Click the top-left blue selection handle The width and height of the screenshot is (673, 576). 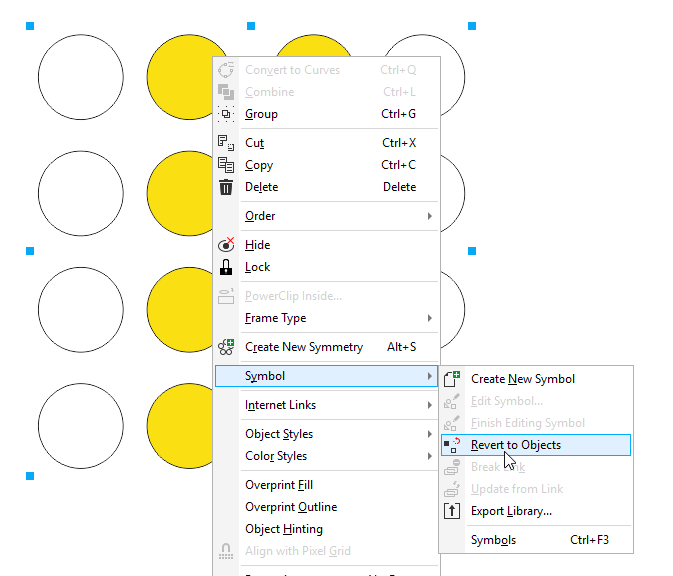click(x=30, y=26)
